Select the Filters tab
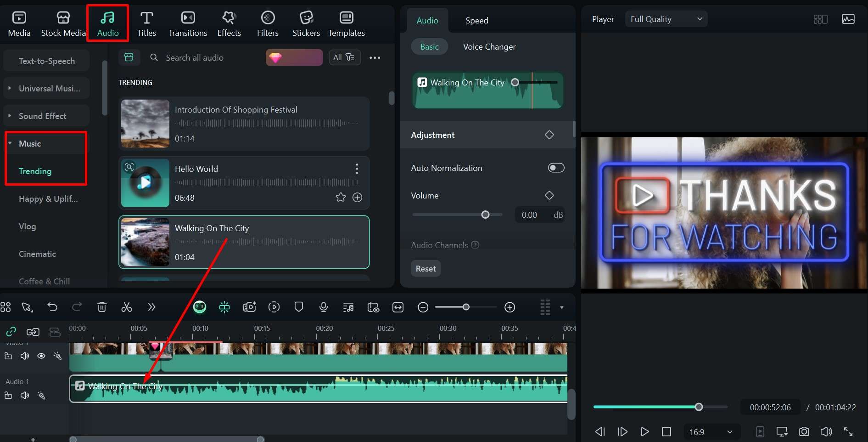 (268, 24)
